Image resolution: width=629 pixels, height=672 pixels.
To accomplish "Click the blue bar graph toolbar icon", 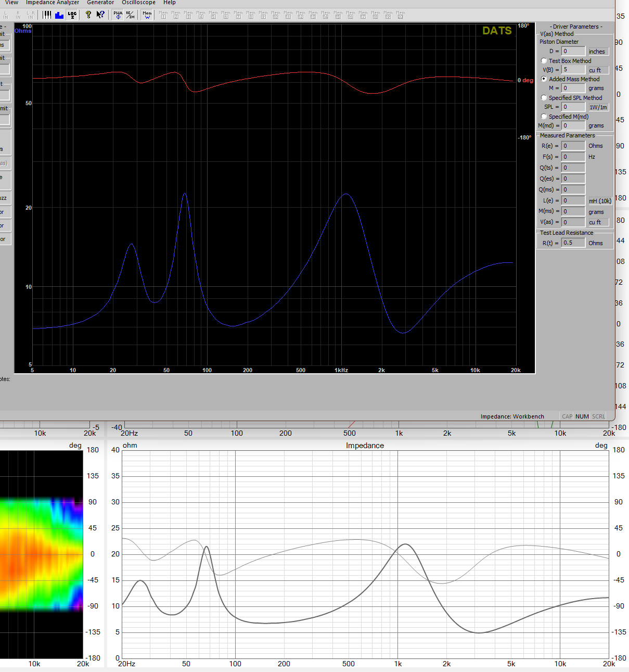I will point(59,15).
